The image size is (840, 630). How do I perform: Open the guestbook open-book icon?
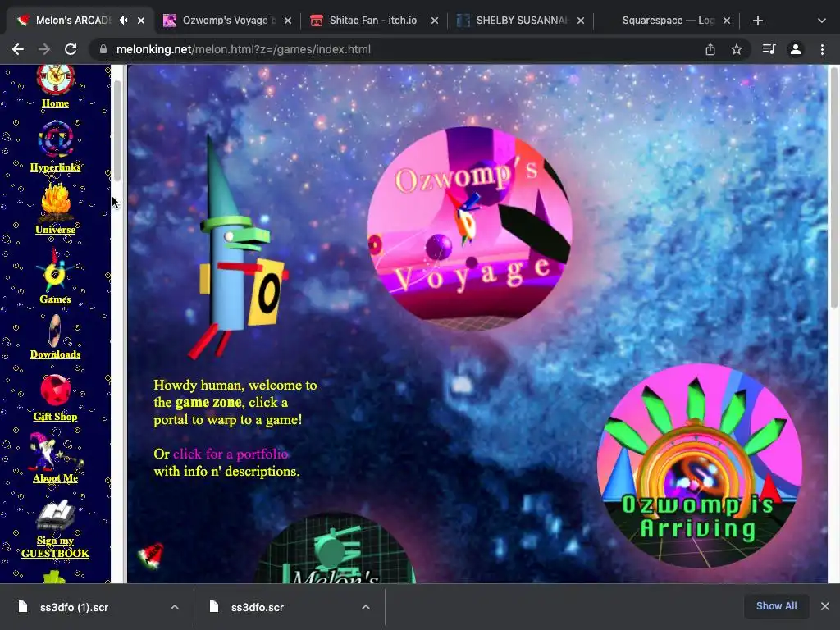[55, 517]
